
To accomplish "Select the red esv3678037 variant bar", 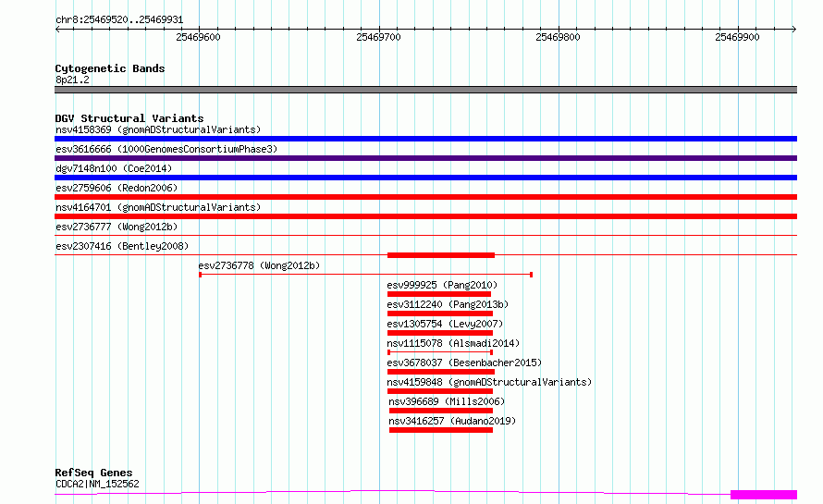I will click(441, 372).
